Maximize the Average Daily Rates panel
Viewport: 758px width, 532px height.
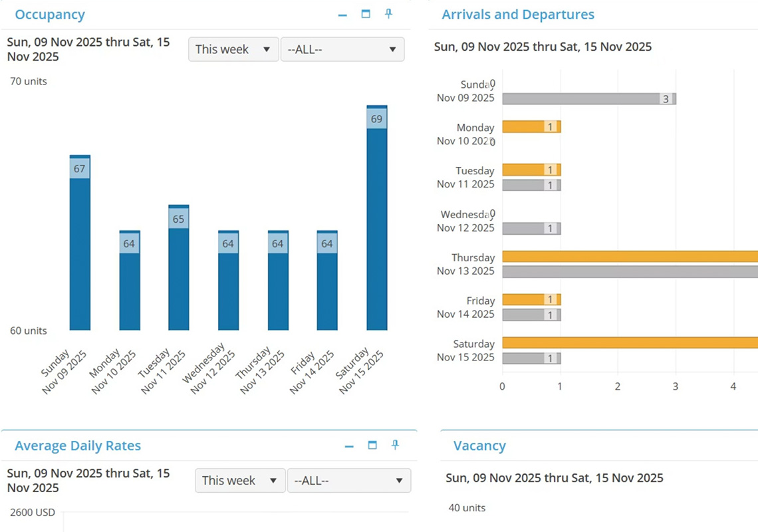(373, 446)
